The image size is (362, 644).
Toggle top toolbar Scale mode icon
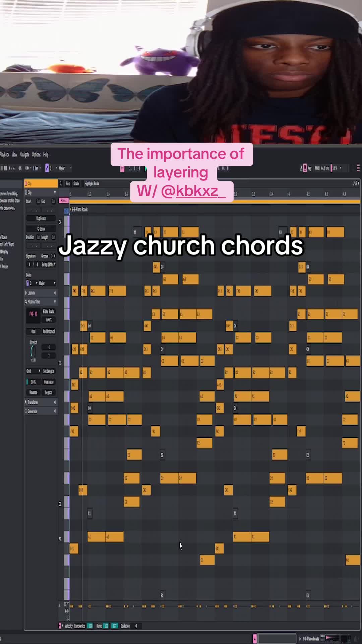point(47,168)
